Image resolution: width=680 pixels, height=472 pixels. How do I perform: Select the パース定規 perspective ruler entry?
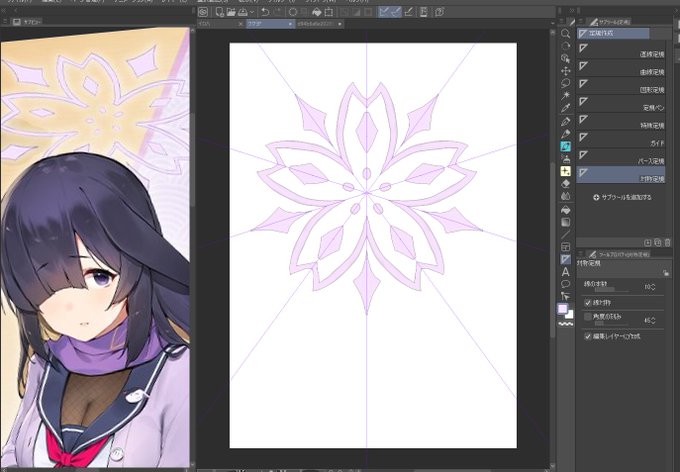tap(621, 157)
